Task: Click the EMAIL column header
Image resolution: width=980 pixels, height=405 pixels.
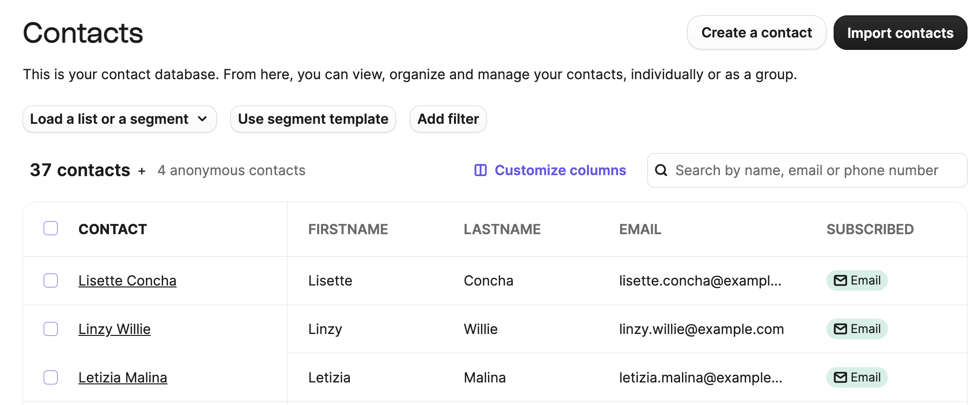Action: coord(640,229)
